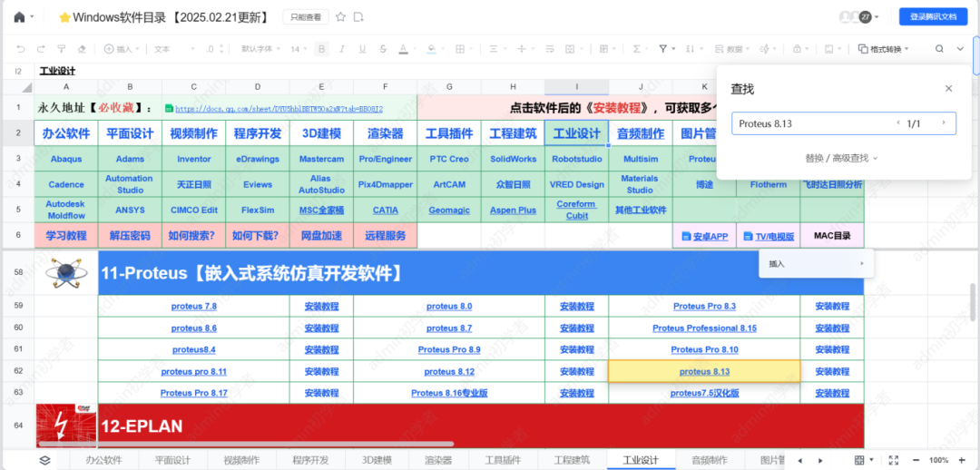Switch to the 3D建模 sheet tab
The width and height of the screenshot is (980, 470).
click(x=377, y=460)
